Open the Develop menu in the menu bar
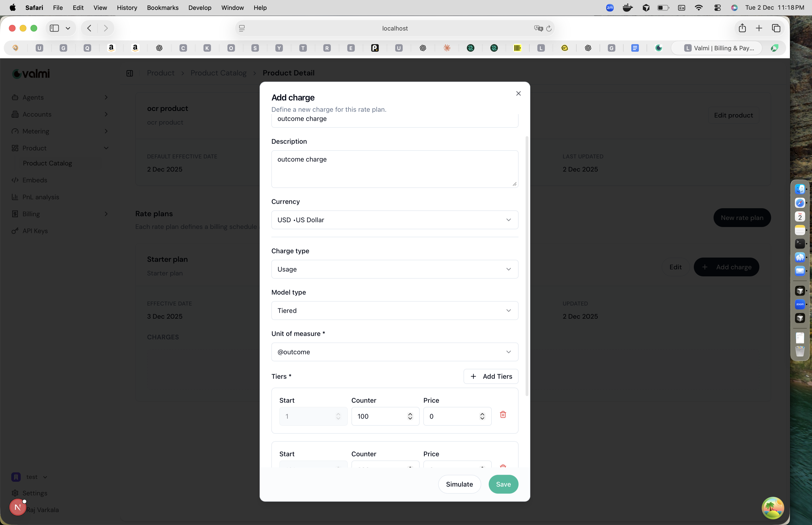Screen dimensions: 812x525 [x=200, y=8]
